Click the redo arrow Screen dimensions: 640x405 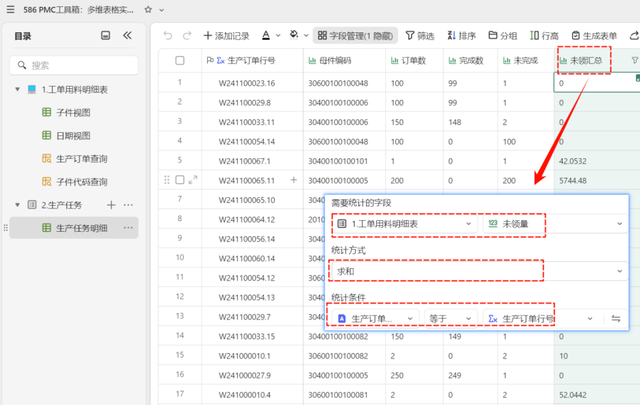click(x=187, y=36)
